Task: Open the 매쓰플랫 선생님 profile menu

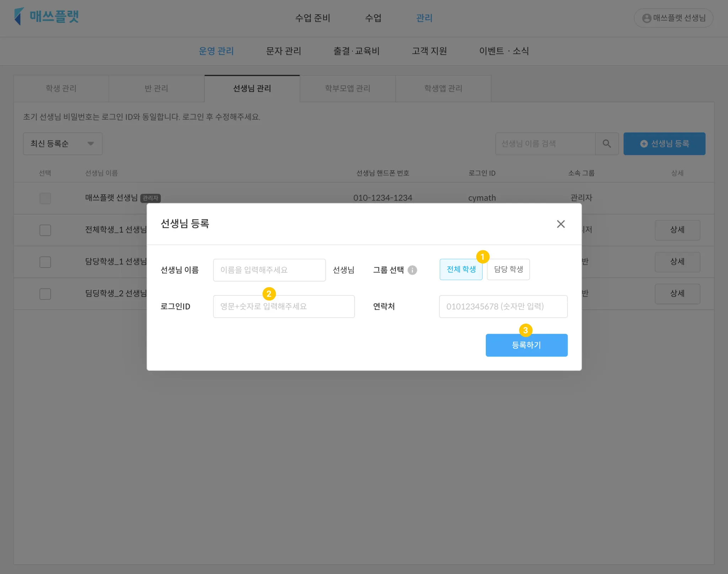Action: pyautogui.click(x=673, y=18)
